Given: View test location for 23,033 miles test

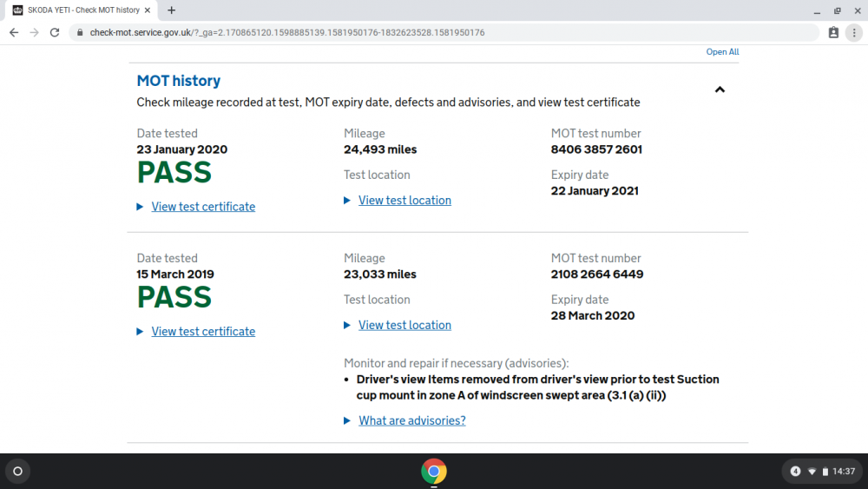Looking at the screenshot, I should pyautogui.click(x=404, y=325).
